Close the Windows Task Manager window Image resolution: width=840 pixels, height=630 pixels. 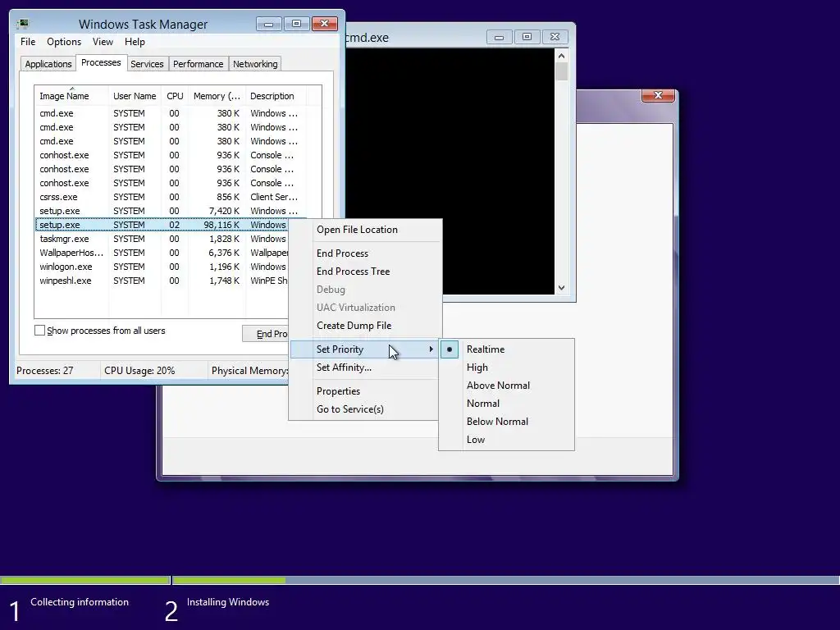click(324, 24)
